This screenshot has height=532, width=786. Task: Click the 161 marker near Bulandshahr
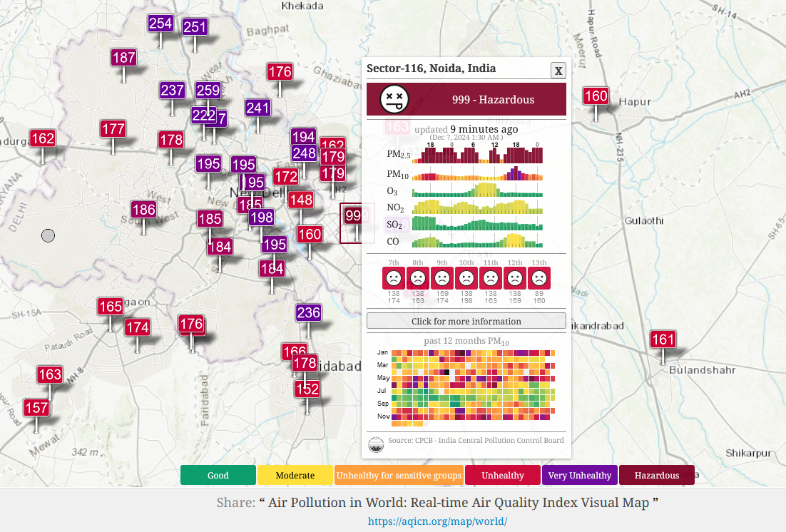(x=663, y=339)
